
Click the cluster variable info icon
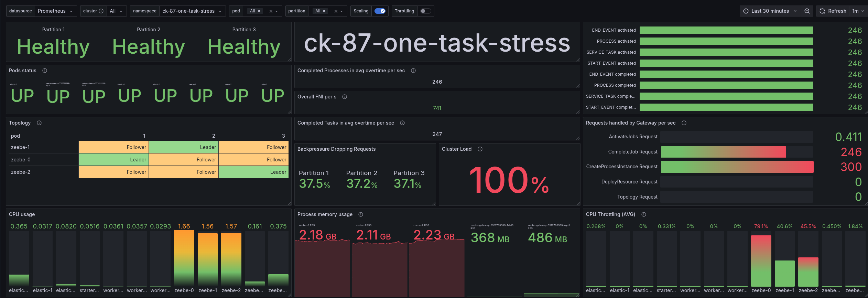[x=101, y=11]
